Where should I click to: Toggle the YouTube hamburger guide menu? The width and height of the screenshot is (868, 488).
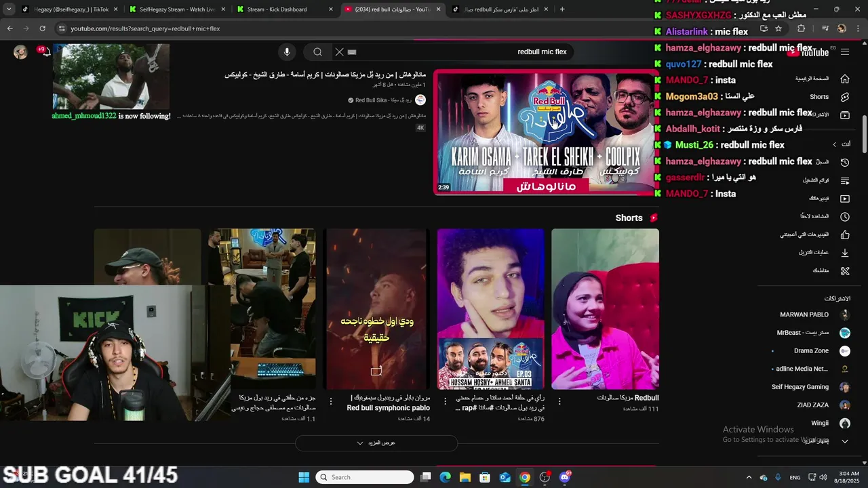coord(844,52)
